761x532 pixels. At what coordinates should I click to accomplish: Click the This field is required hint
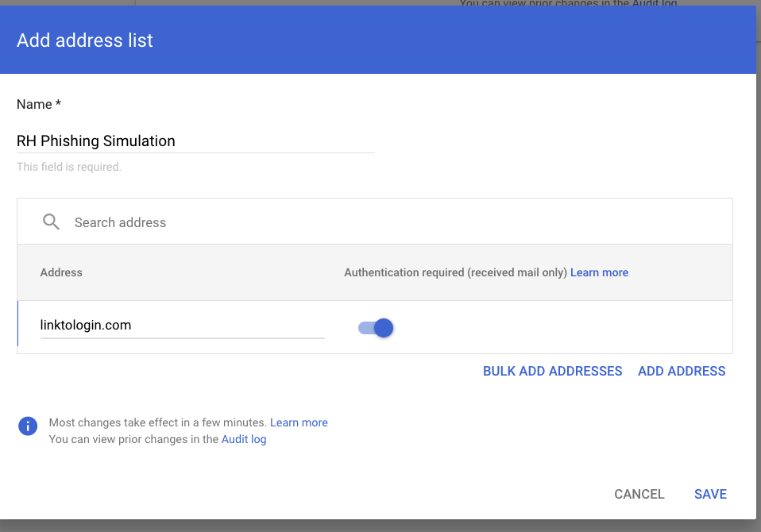coord(69,168)
